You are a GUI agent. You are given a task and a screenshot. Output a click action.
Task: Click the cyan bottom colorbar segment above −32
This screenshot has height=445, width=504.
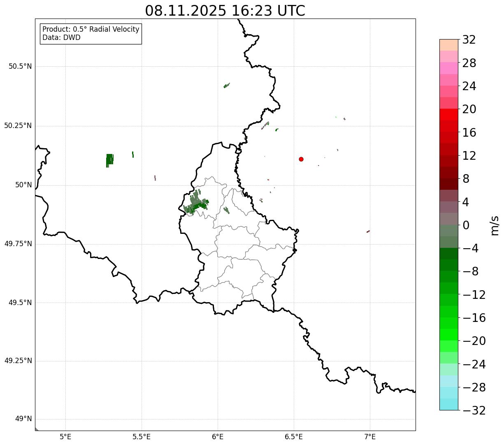448,404
